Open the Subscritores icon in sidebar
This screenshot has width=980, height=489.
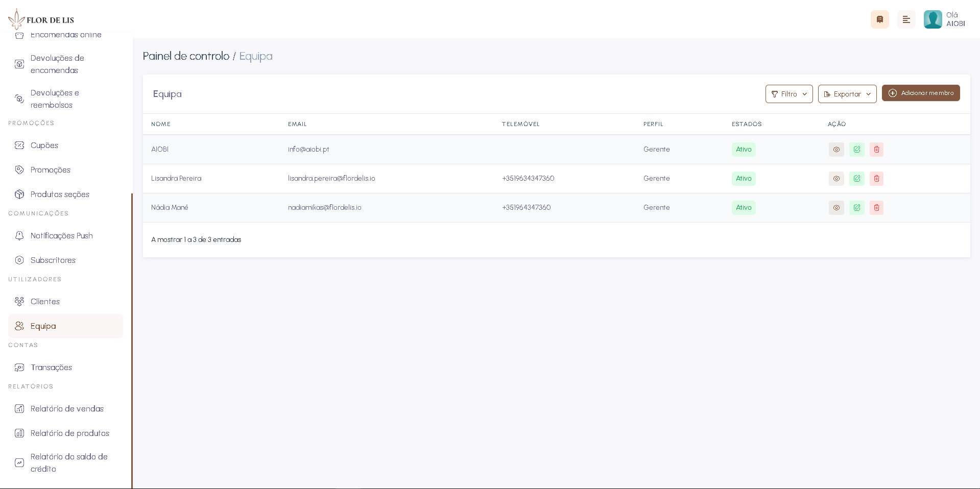click(19, 260)
